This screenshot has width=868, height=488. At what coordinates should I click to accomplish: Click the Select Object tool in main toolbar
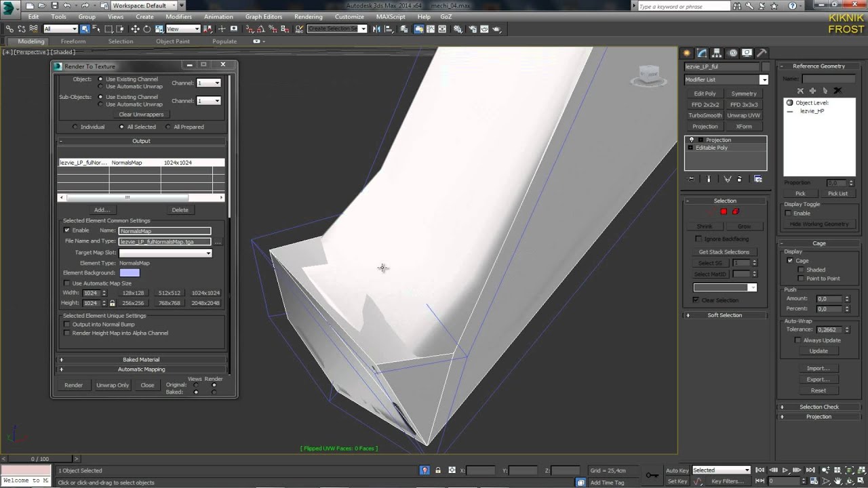(x=85, y=29)
